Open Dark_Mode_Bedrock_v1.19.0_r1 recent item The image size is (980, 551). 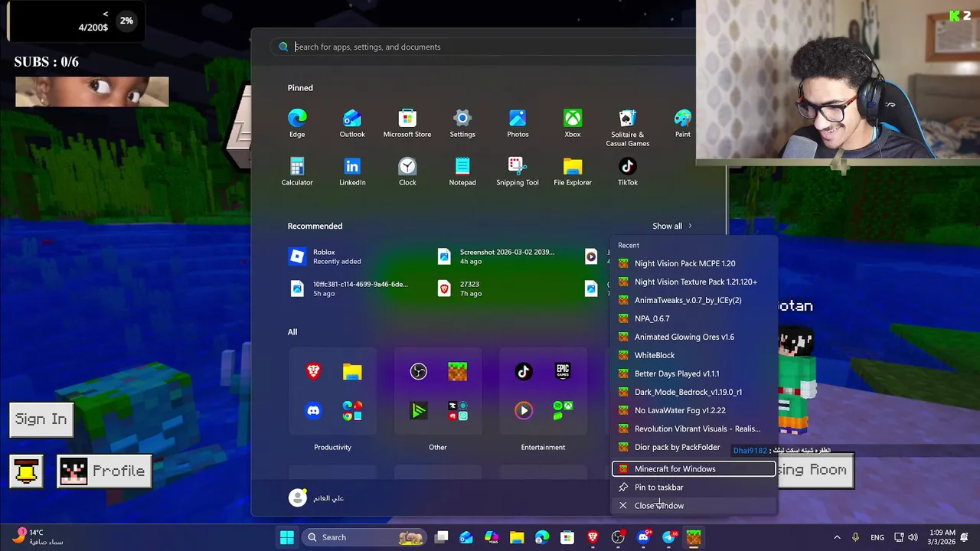tap(694, 392)
